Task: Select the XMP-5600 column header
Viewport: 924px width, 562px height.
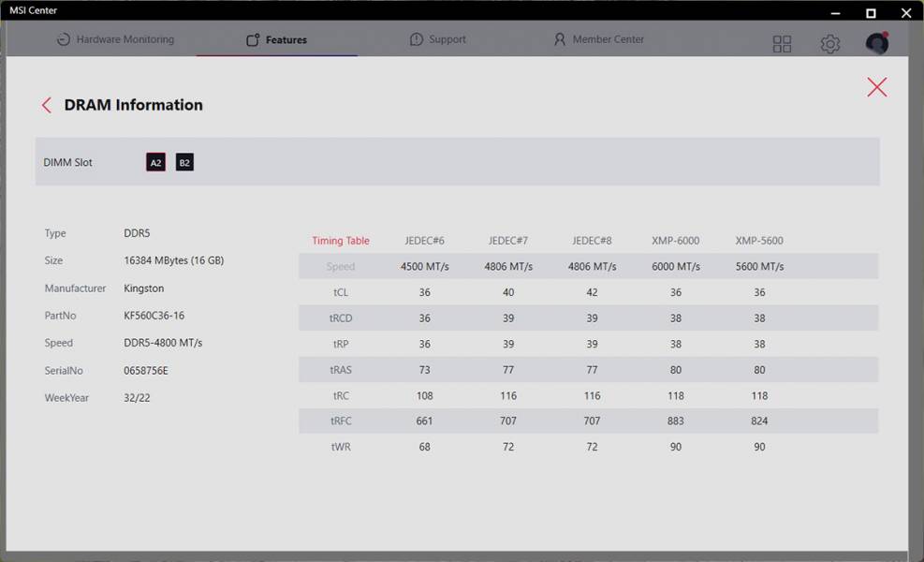Action: point(759,241)
